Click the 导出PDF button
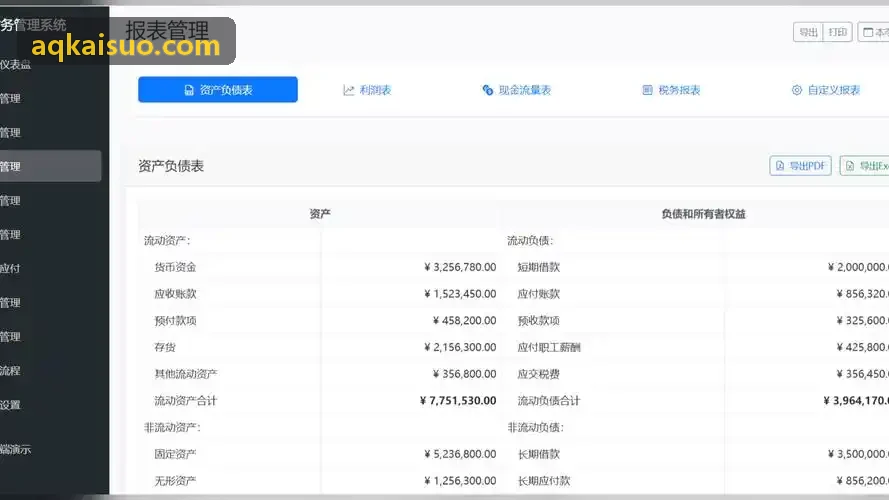This screenshot has width=889, height=500. click(x=801, y=166)
